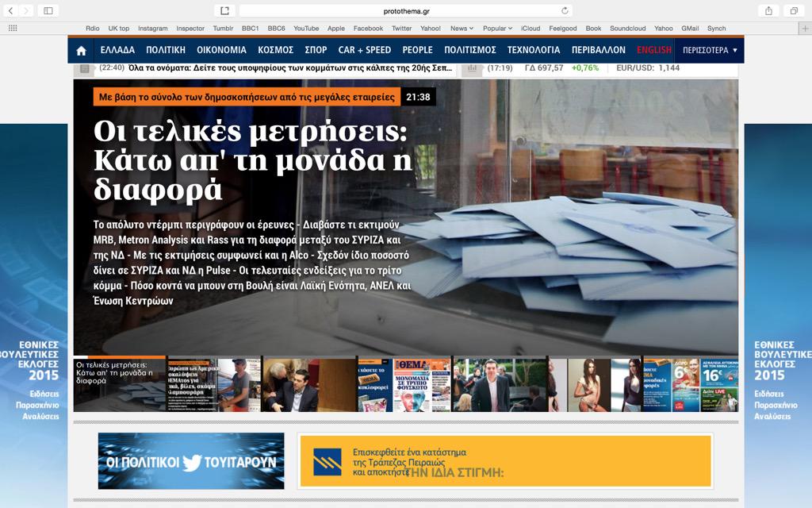Open CAR + SPEED section

tap(365, 50)
